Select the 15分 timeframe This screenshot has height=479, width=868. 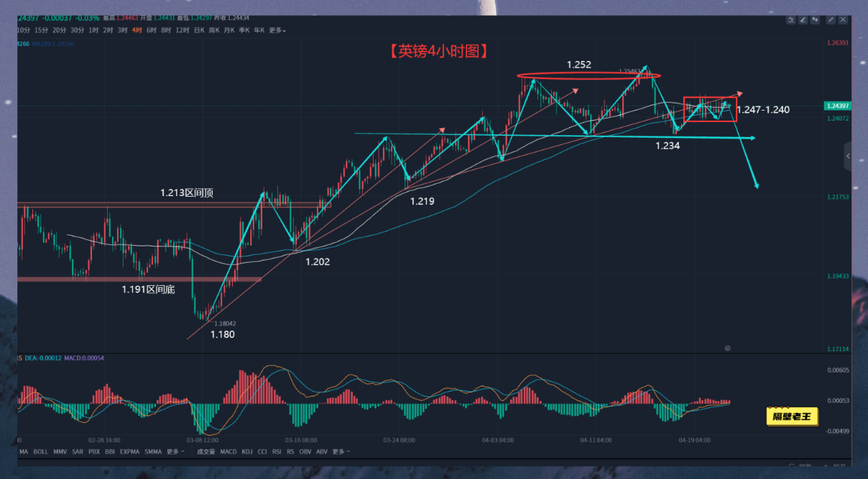[41, 31]
